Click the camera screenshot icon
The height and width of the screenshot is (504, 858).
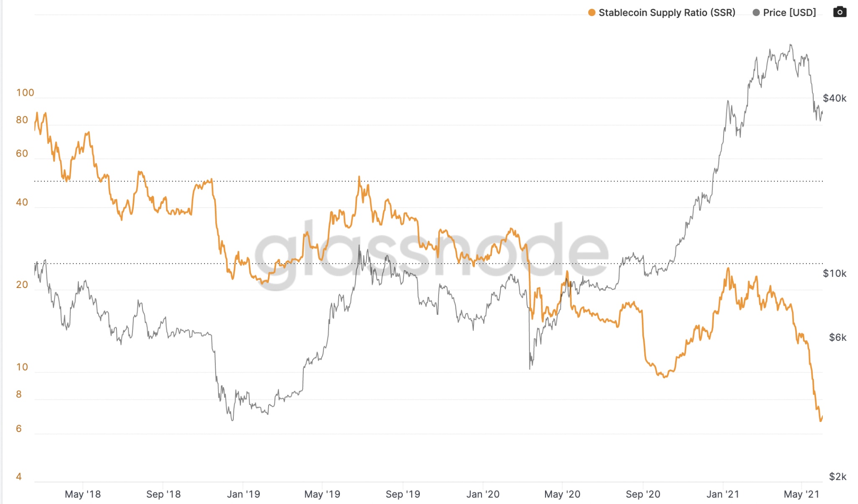(840, 12)
